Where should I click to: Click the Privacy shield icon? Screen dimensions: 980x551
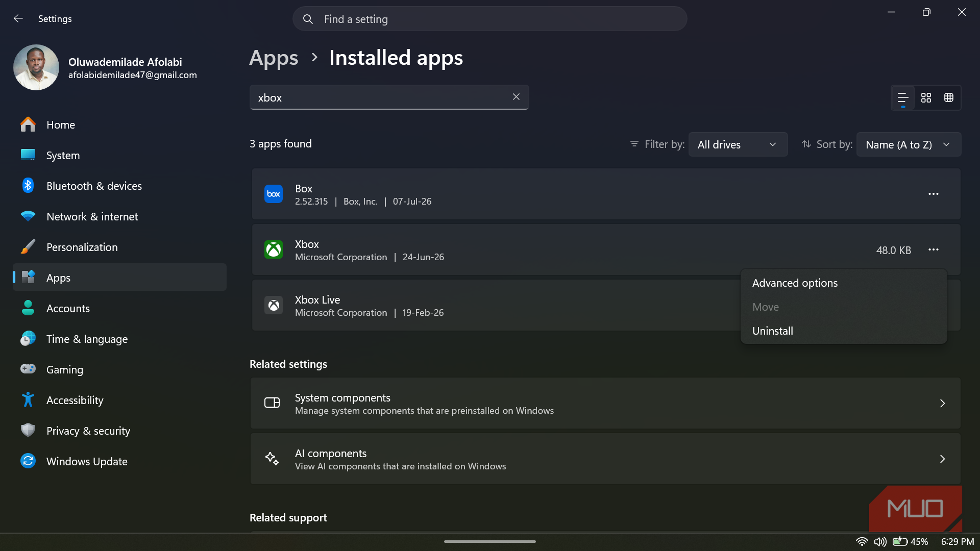point(28,430)
